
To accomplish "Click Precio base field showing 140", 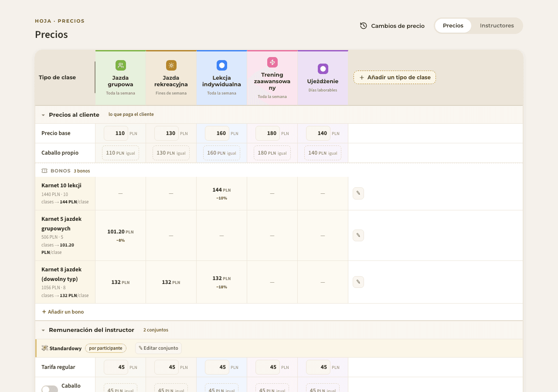I will [318, 133].
